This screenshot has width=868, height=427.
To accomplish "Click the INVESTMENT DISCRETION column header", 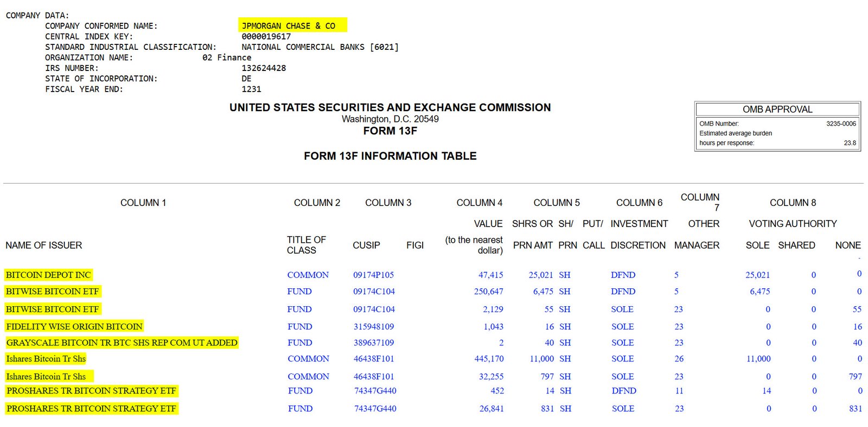I will pyautogui.click(x=639, y=234).
